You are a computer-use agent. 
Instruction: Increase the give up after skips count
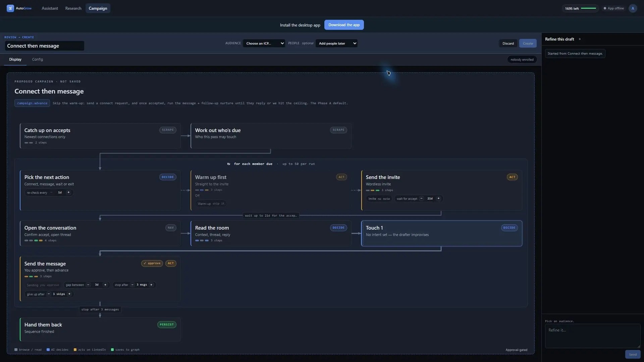tap(69, 294)
